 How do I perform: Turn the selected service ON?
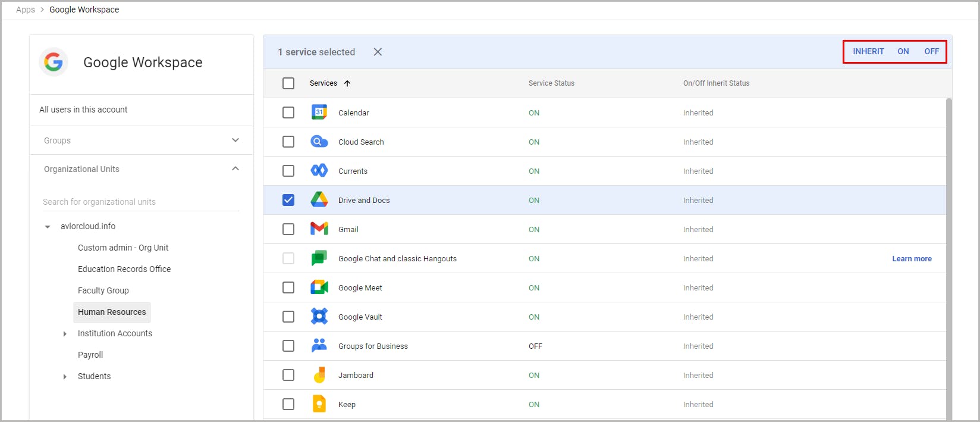903,51
